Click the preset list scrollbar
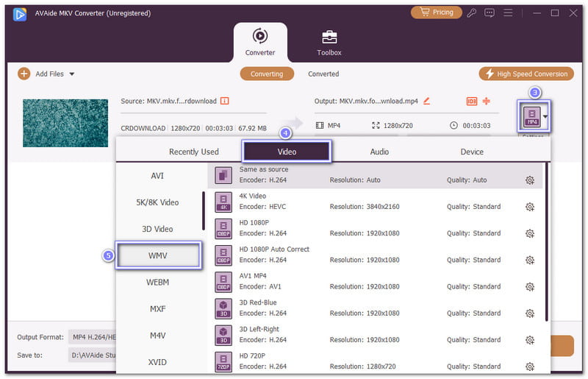This screenshot has width=588, height=379. pos(547,242)
